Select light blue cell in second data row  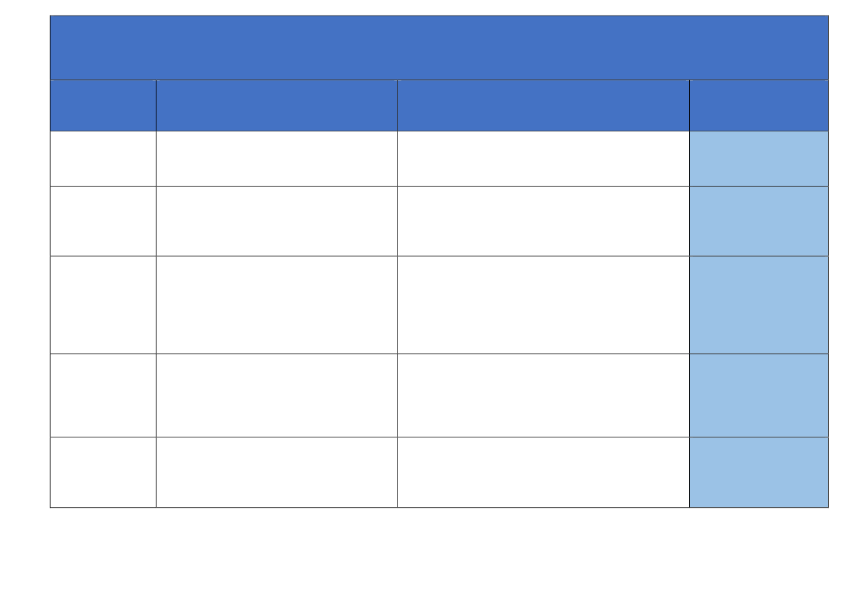pos(758,221)
